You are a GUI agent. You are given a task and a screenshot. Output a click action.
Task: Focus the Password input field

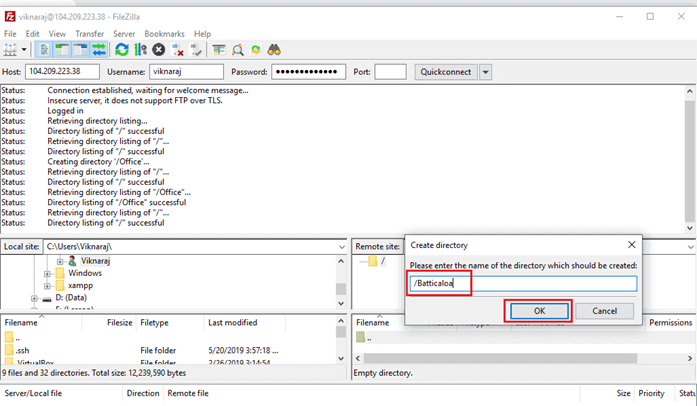click(308, 72)
